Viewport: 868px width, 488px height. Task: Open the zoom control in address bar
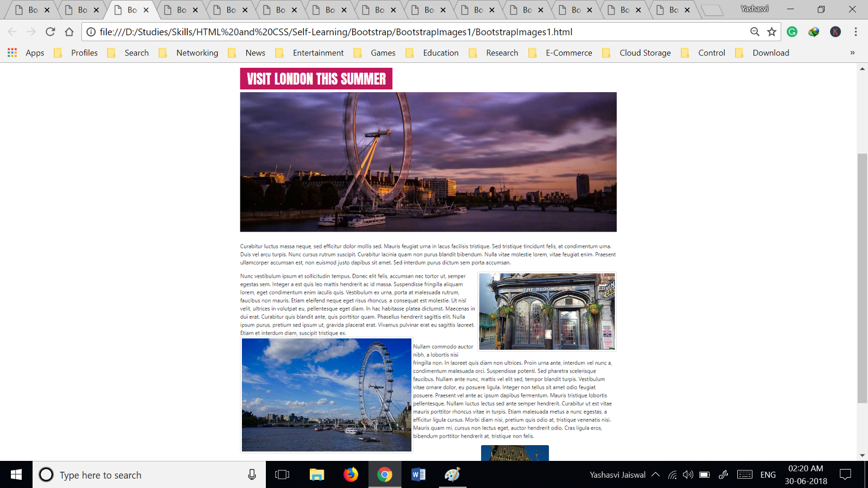(755, 32)
